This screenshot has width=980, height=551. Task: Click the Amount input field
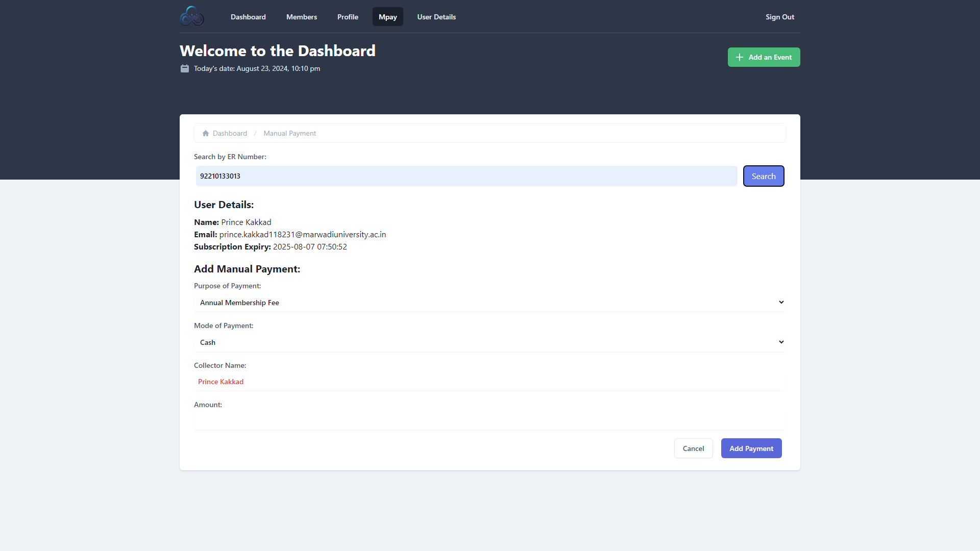click(x=489, y=421)
